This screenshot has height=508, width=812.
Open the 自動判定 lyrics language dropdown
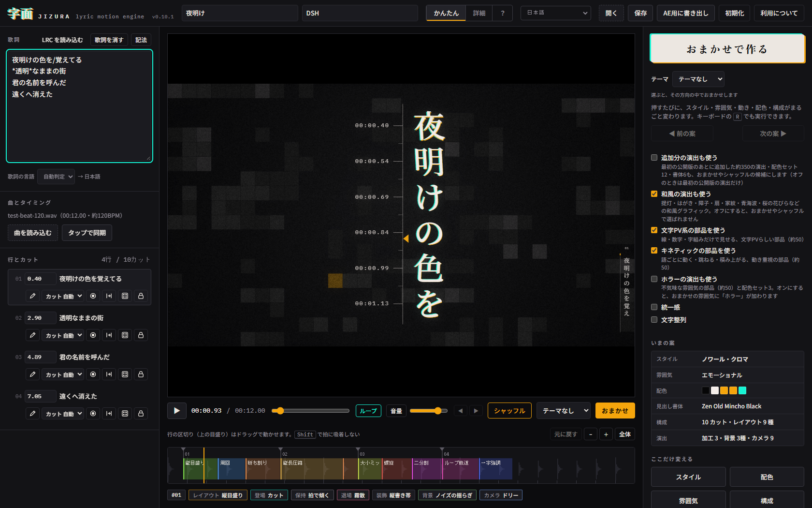click(56, 177)
